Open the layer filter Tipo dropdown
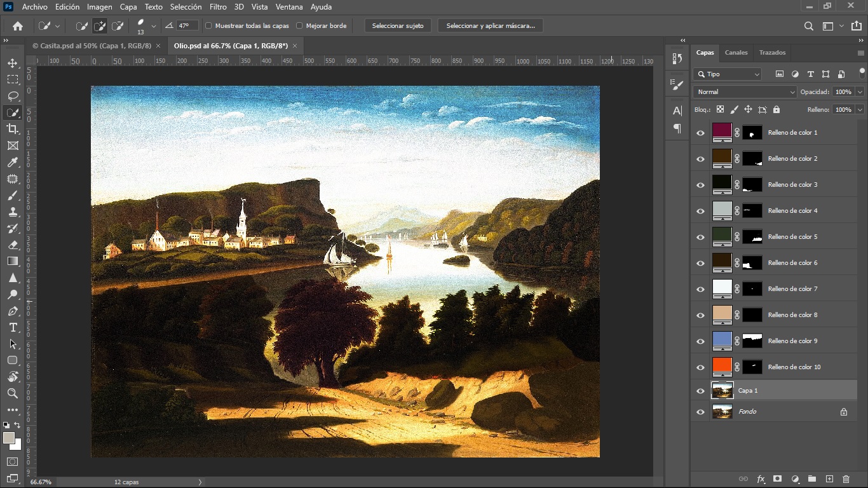The height and width of the screenshot is (488, 868). 727,74
